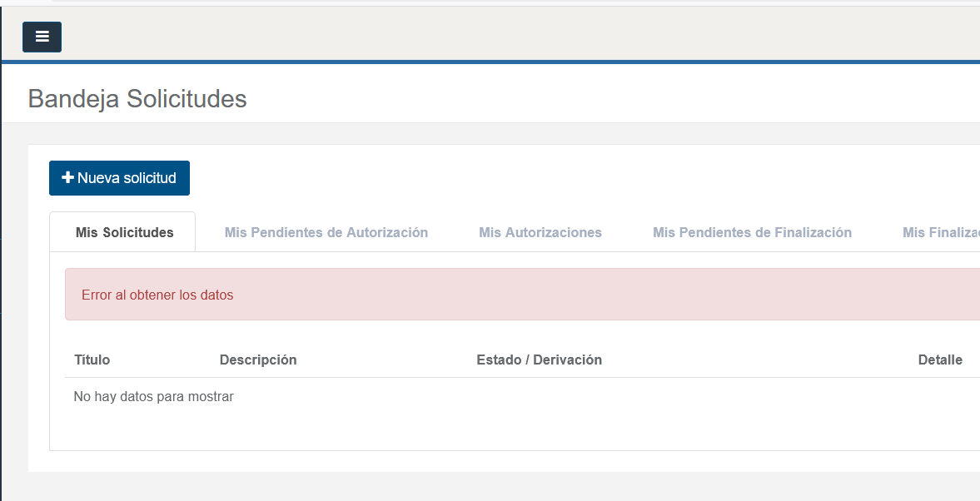Image resolution: width=980 pixels, height=501 pixels.
Task: Create a new request with Nueva solicitud
Action: 127,178
